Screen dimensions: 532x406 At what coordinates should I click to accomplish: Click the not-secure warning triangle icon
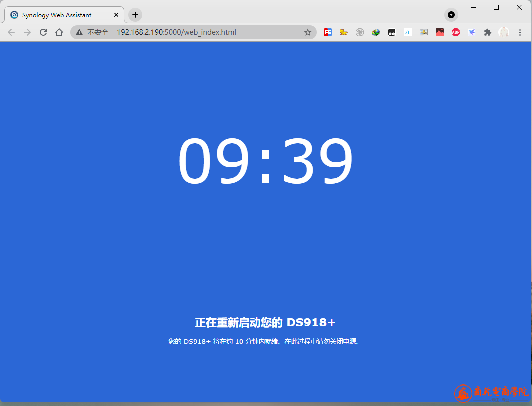(79, 32)
